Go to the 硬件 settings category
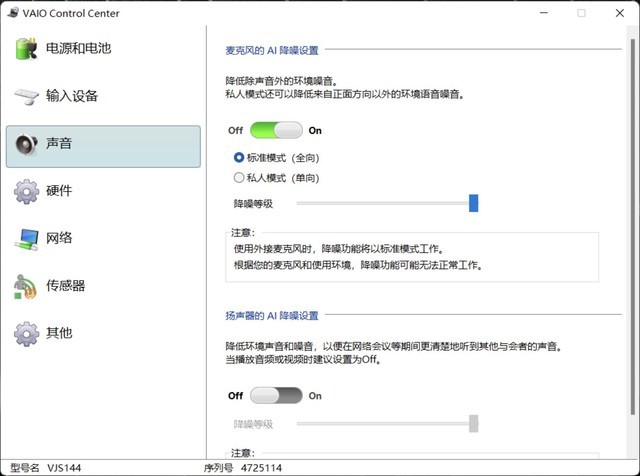Viewport: 640px width, 476px height. [x=103, y=191]
